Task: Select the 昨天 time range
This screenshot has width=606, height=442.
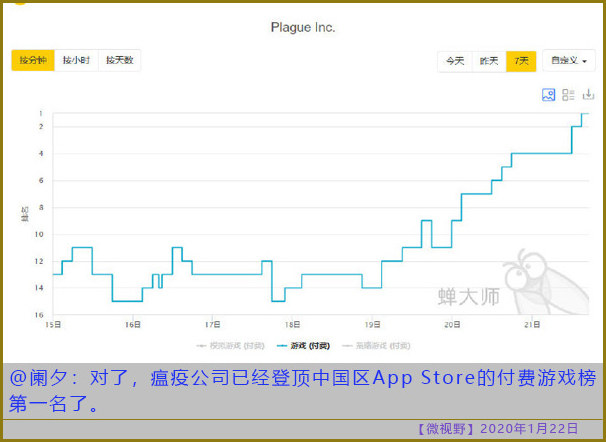Action: coord(489,61)
